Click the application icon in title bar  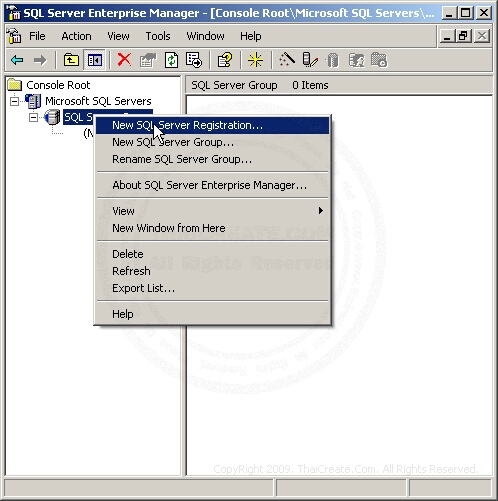tap(14, 13)
